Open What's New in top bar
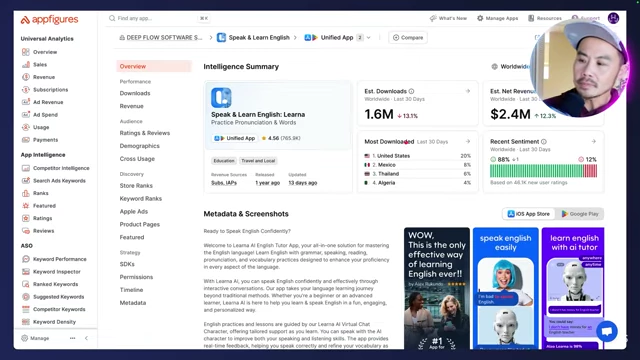This screenshot has width=640, height=360. pos(448,18)
